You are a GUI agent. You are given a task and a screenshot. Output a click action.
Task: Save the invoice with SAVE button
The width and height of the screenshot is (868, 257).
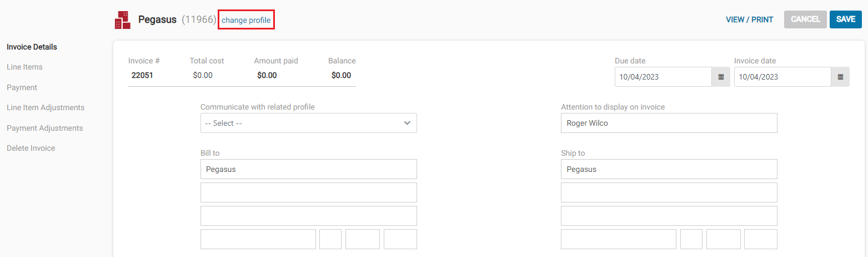click(x=846, y=19)
